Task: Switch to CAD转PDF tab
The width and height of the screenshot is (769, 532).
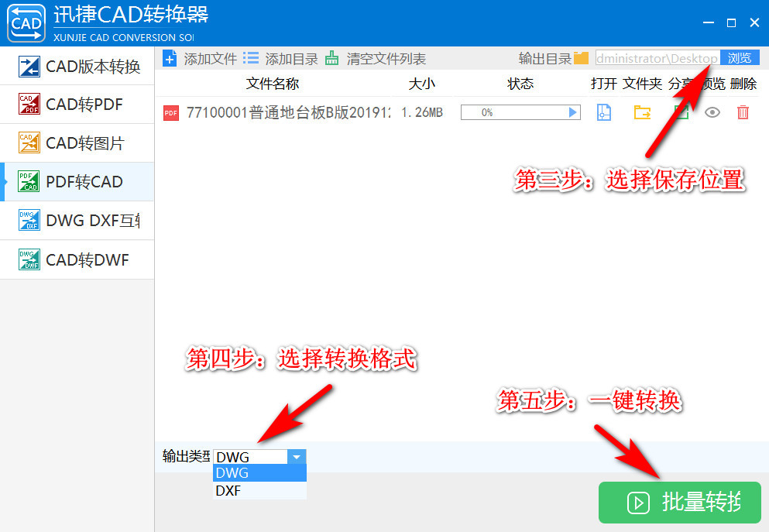Action: pos(77,105)
